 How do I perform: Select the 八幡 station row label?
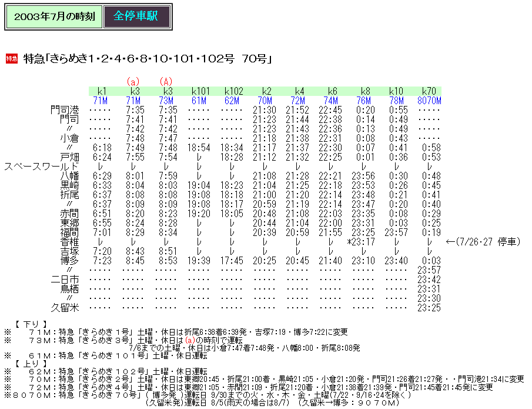coord(69,176)
